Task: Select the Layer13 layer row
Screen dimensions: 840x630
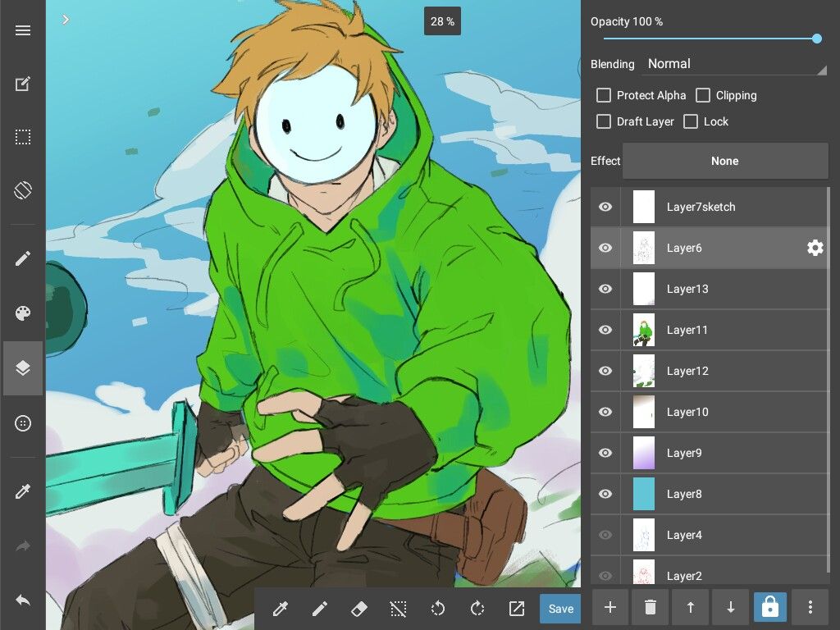Action: 710,289
